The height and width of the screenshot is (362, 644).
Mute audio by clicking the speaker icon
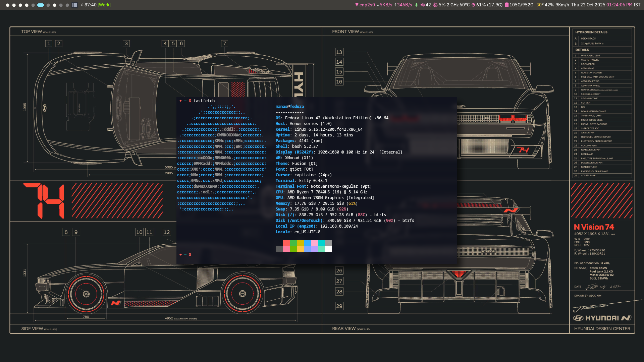point(422,5)
